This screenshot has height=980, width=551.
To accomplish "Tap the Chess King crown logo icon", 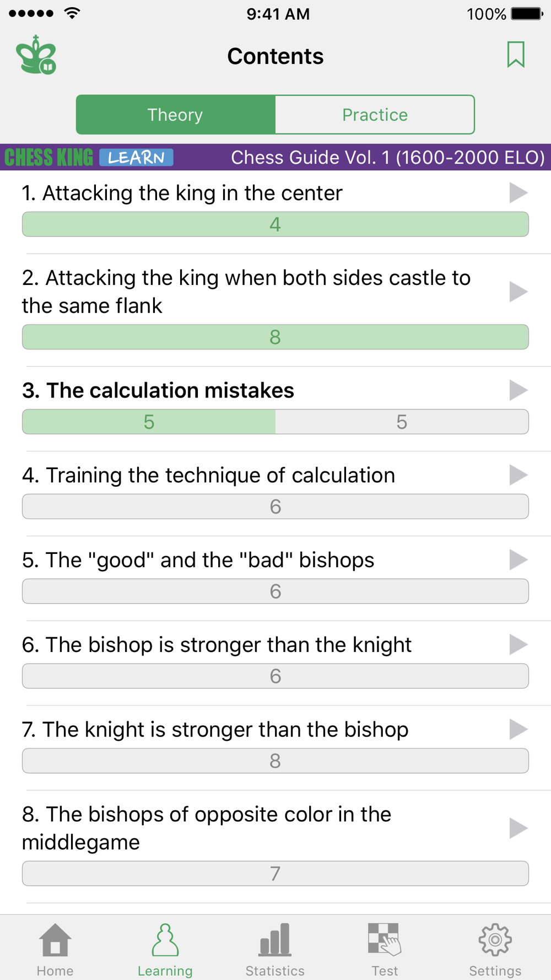I will [x=36, y=55].
